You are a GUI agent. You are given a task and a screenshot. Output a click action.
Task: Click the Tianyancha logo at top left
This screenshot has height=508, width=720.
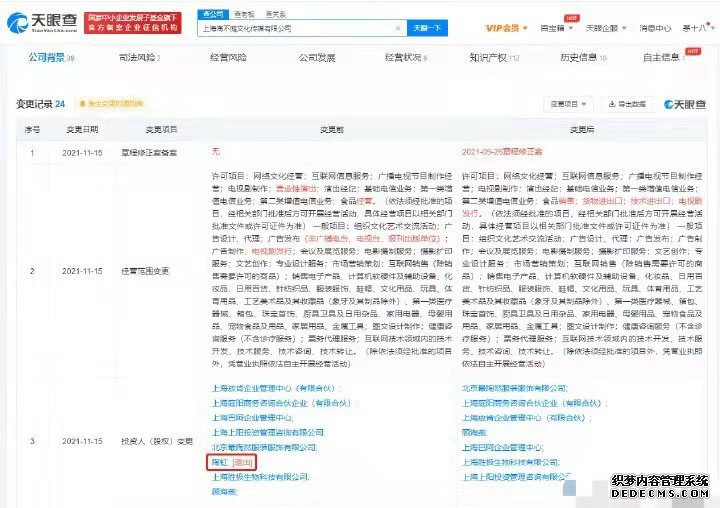42,23
